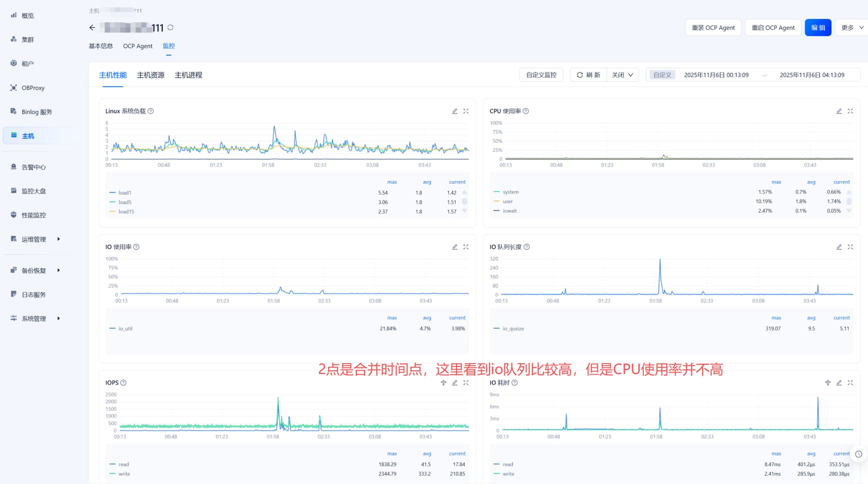
Task: Toggle iowait series in CPU legend
Action: pos(509,211)
